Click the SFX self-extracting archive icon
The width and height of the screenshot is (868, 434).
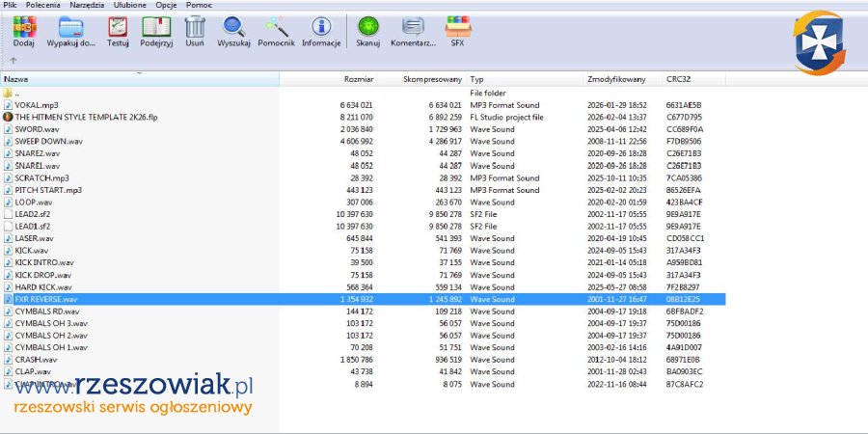tap(457, 29)
